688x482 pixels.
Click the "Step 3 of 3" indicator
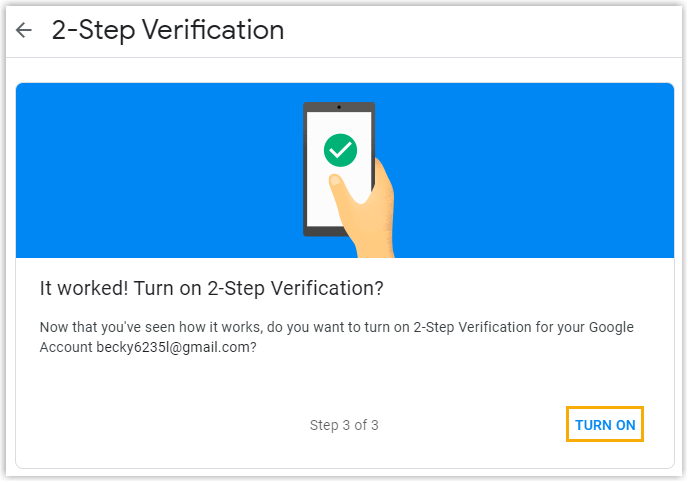344,425
